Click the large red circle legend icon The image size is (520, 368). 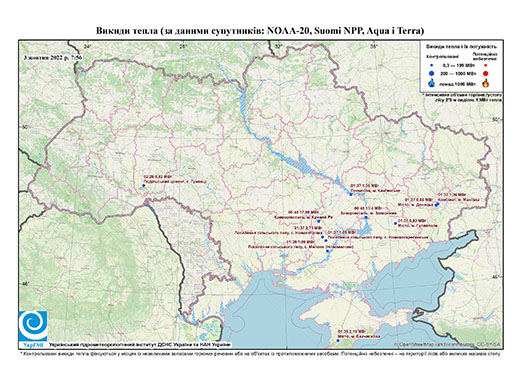[486, 74]
